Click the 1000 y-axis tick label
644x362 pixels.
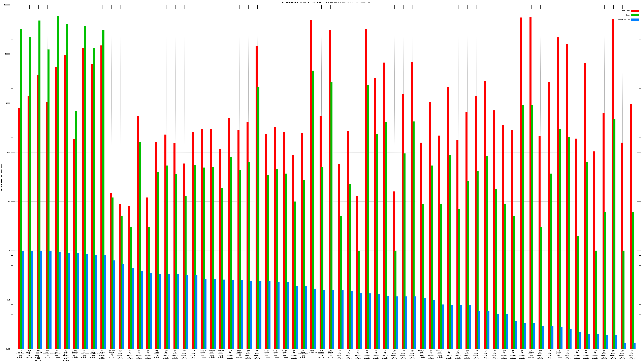[8, 103]
